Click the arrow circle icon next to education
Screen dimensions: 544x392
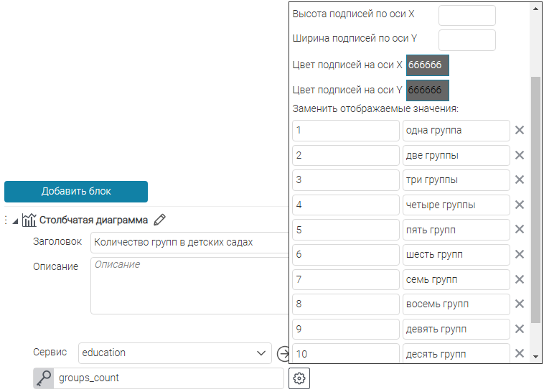282,353
